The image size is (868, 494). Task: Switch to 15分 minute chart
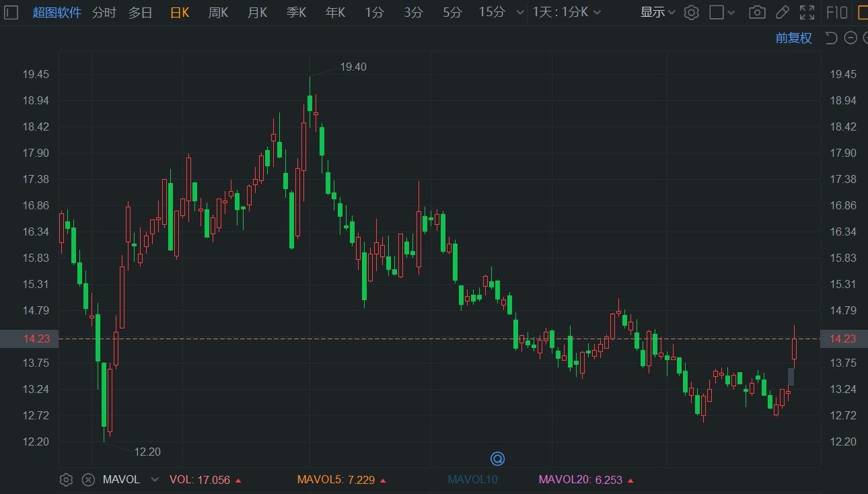[492, 12]
